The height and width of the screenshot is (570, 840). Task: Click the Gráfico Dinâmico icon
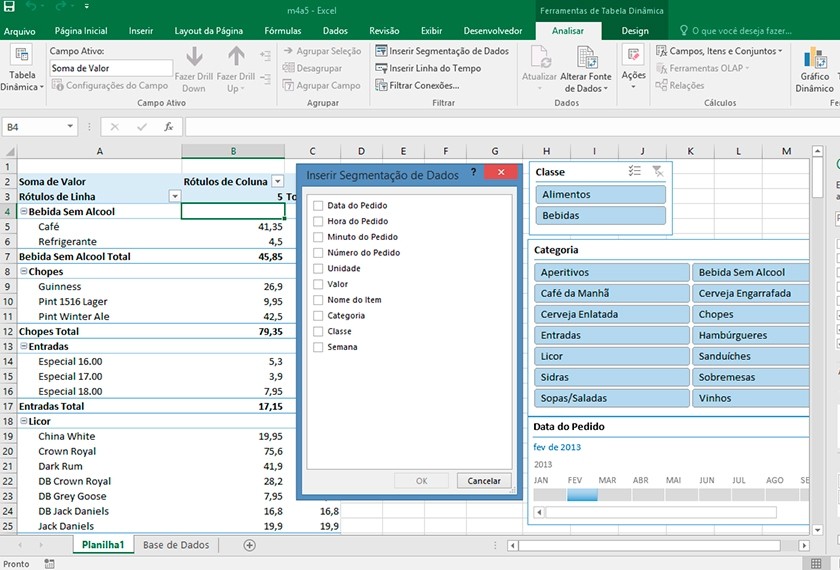point(815,57)
